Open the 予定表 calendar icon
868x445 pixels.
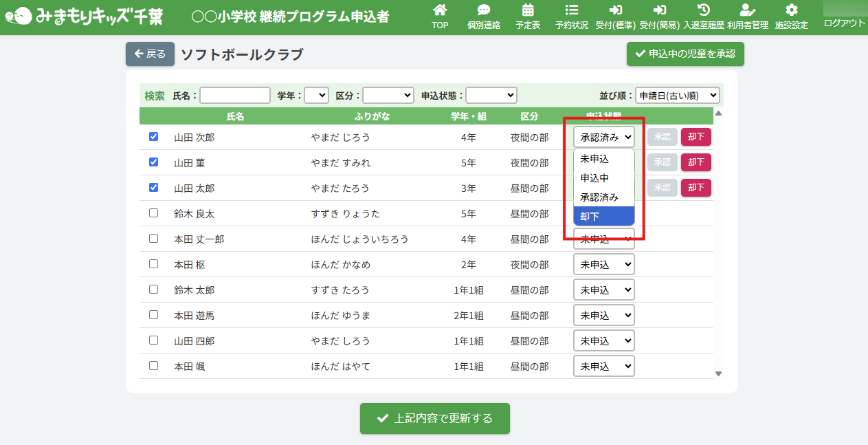tap(527, 10)
